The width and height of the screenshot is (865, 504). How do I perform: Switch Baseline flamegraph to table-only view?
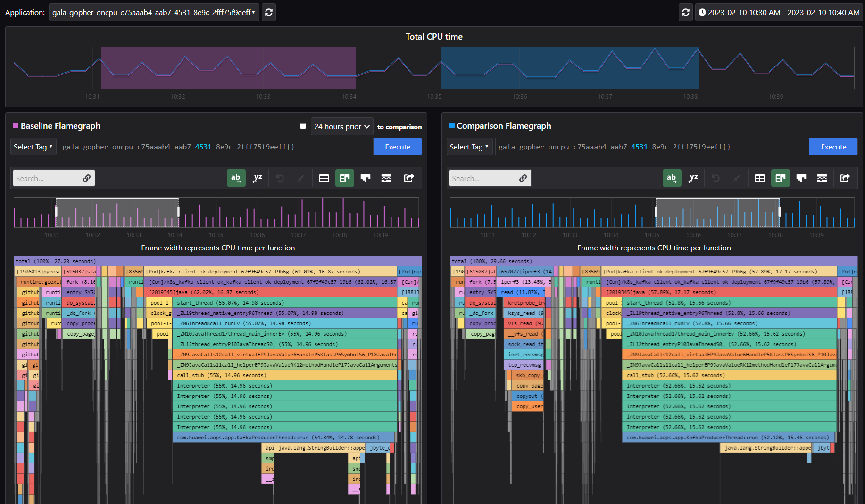324,178
